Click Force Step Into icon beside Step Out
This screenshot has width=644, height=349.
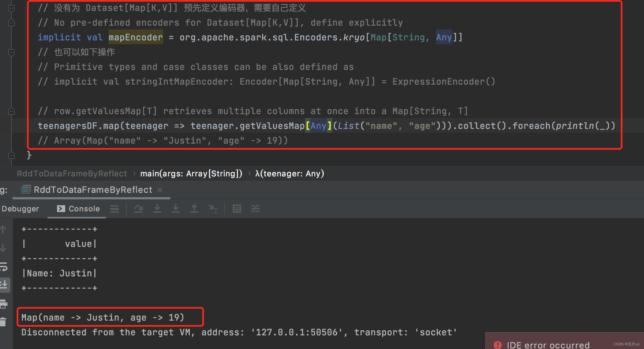pos(176,209)
